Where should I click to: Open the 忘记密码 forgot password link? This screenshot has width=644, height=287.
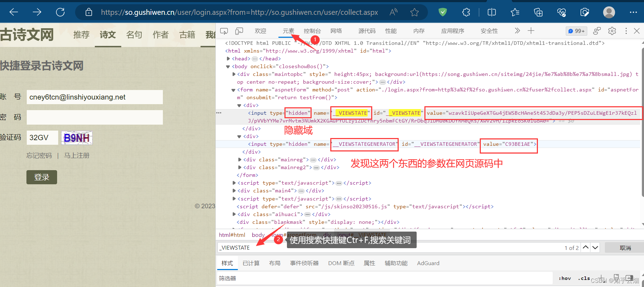click(x=39, y=155)
